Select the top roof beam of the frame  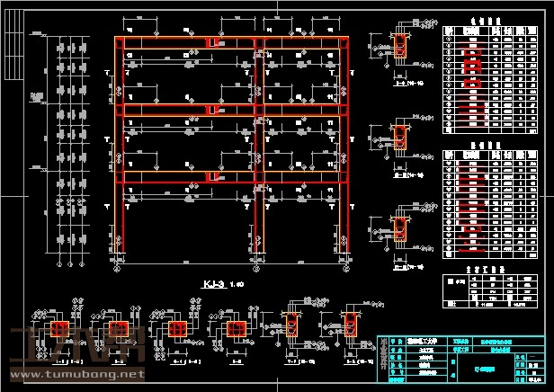click(232, 42)
